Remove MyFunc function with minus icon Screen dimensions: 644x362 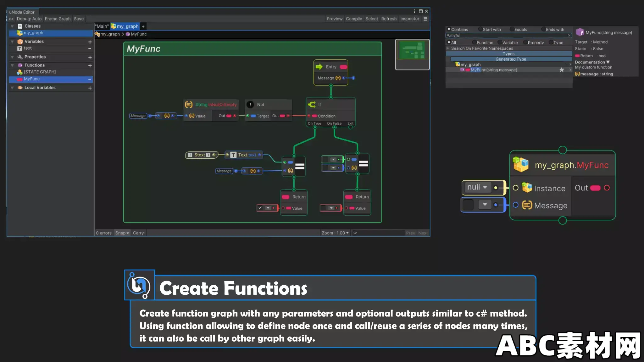click(x=90, y=79)
